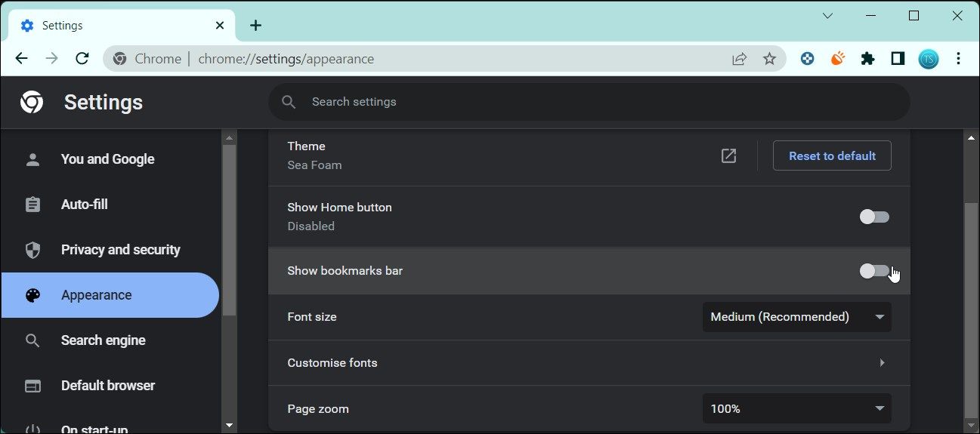Open the orange extension icon

(x=837, y=58)
